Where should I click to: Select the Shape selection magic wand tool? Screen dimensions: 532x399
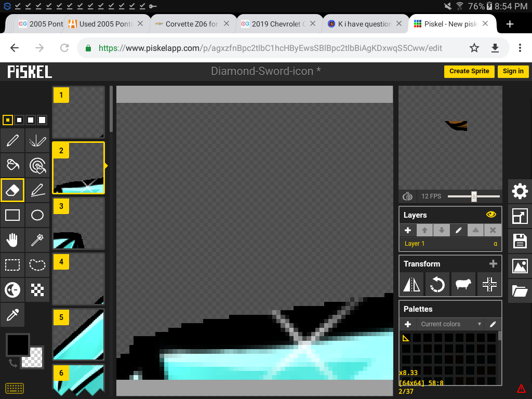(37, 240)
